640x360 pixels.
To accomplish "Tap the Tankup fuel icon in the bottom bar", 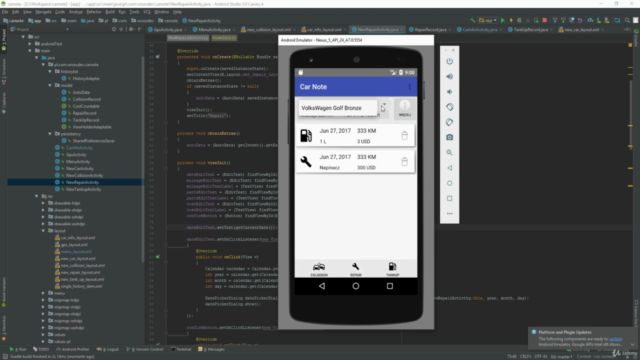I will point(392,269).
